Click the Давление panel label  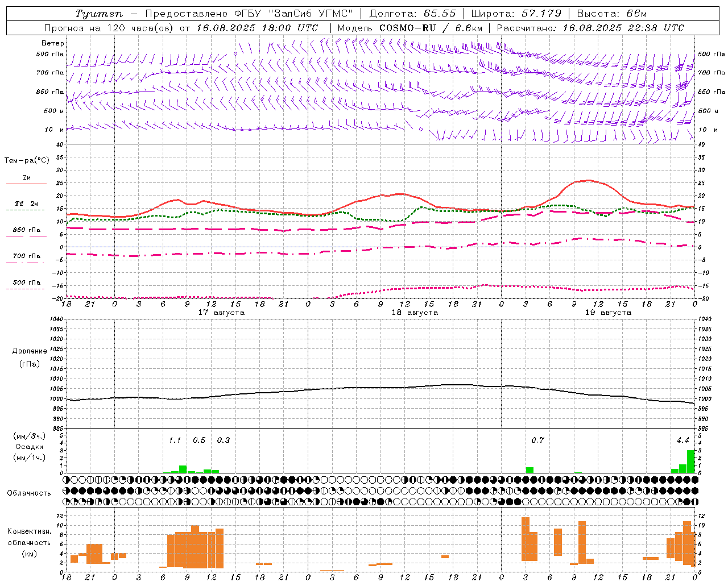pyautogui.click(x=30, y=351)
